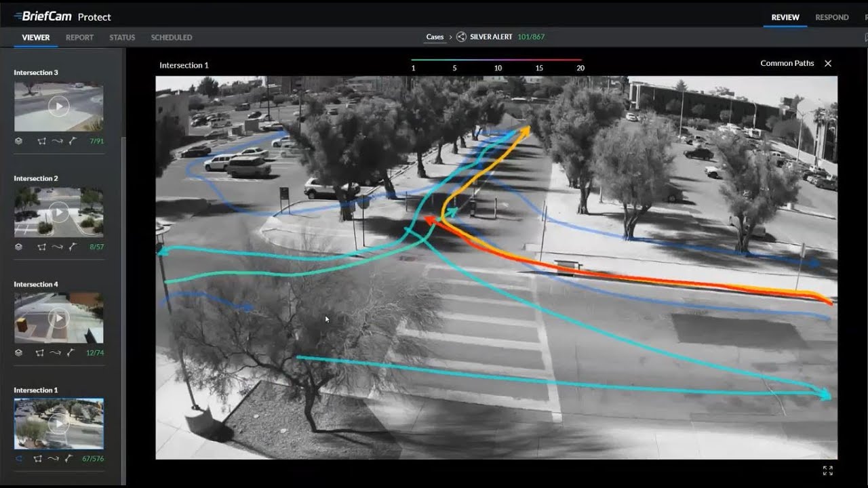Viewport: 868px width, 488px height.
Task: Click the 67/576 count for Intersection 1
Action: click(x=92, y=459)
